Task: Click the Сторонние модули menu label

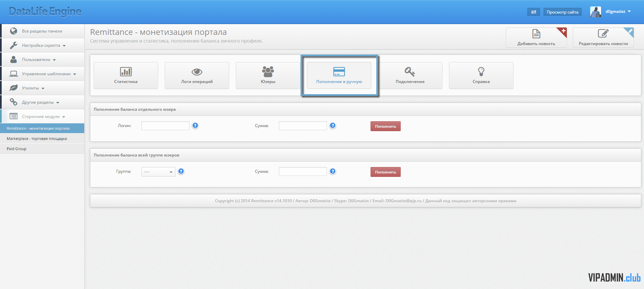Action: pos(41,117)
